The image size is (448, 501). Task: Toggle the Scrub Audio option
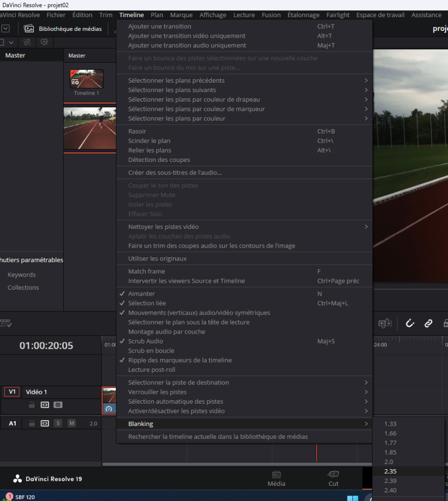[x=145, y=341]
